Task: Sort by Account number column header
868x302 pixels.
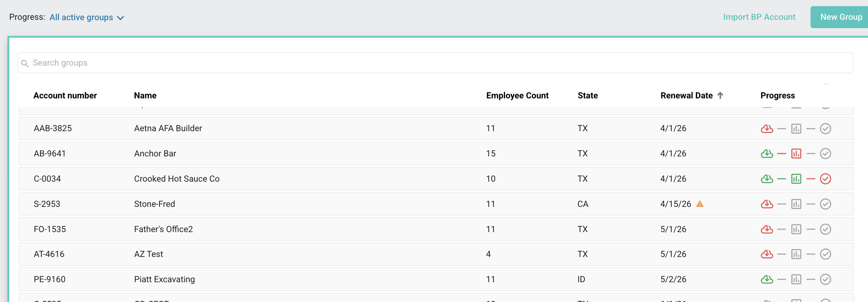Action: pos(65,96)
